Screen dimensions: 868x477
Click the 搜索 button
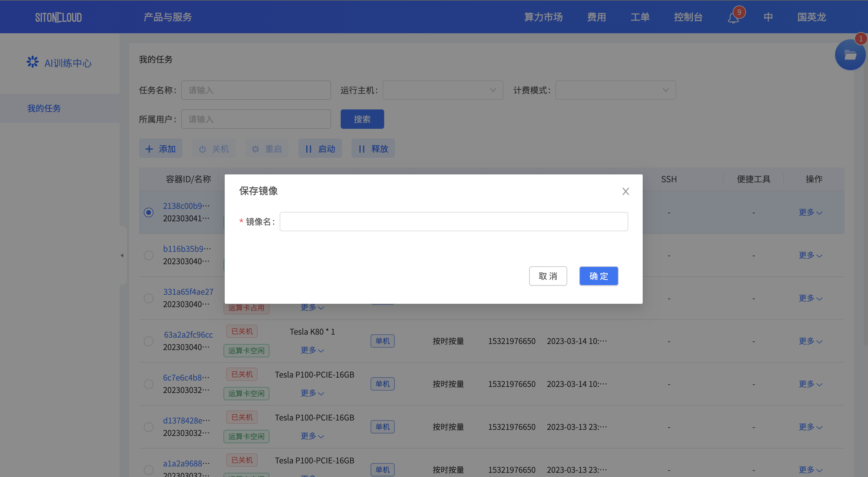tap(362, 119)
